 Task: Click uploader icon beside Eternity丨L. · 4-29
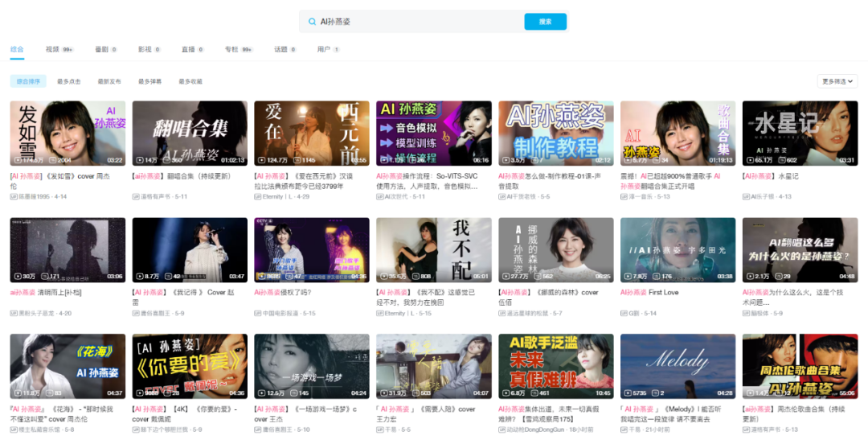point(257,196)
